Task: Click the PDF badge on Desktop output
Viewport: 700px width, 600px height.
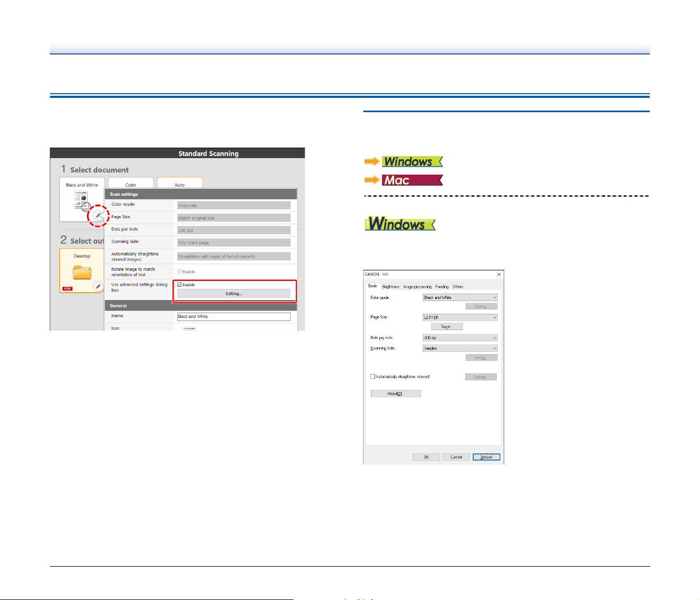Action: (x=68, y=288)
